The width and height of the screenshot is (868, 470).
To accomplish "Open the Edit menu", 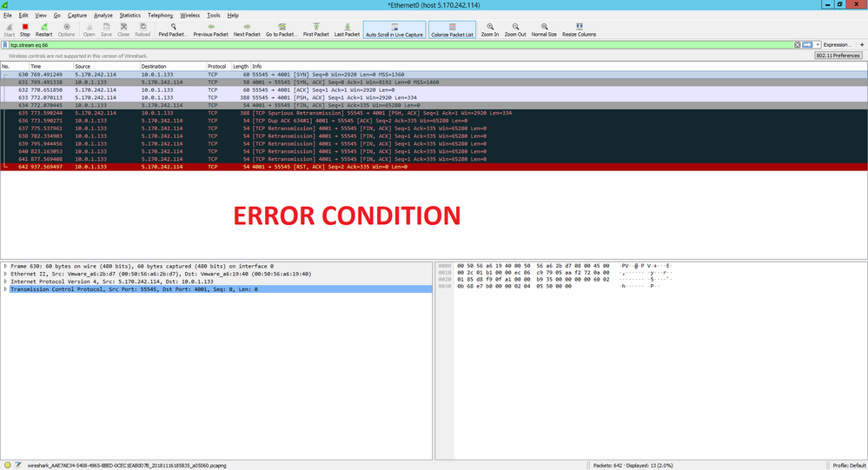I will [23, 16].
